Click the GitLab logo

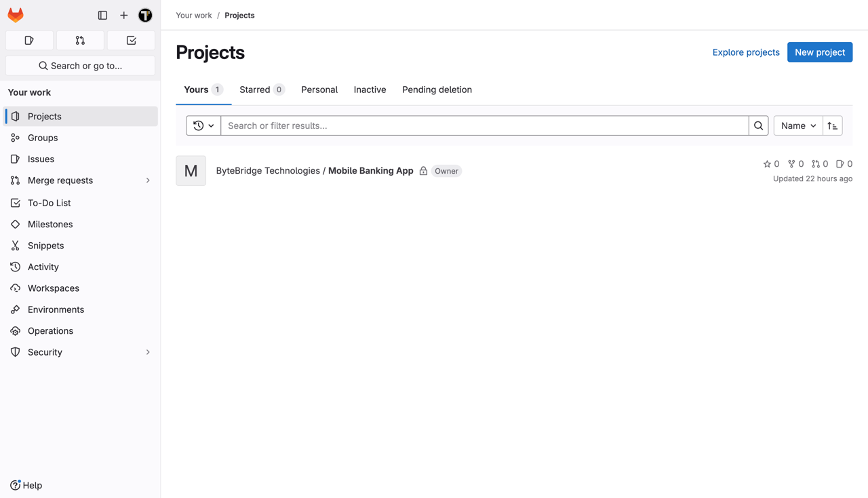pyautogui.click(x=15, y=14)
